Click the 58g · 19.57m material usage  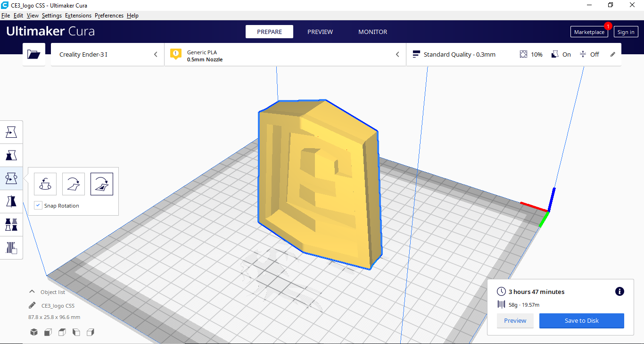(x=524, y=305)
